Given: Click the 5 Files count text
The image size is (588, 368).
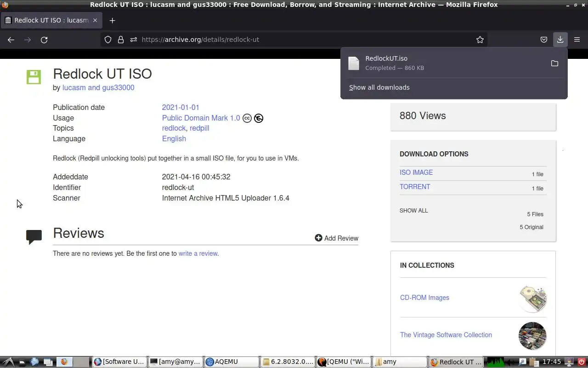Looking at the screenshot, I should tap(535, 214).
